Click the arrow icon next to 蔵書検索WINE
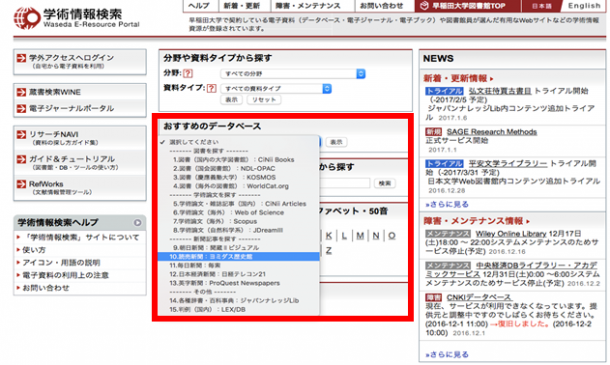The height and width of the screenshot is (365, 610). pyautogui.click(x=21, y=93)
